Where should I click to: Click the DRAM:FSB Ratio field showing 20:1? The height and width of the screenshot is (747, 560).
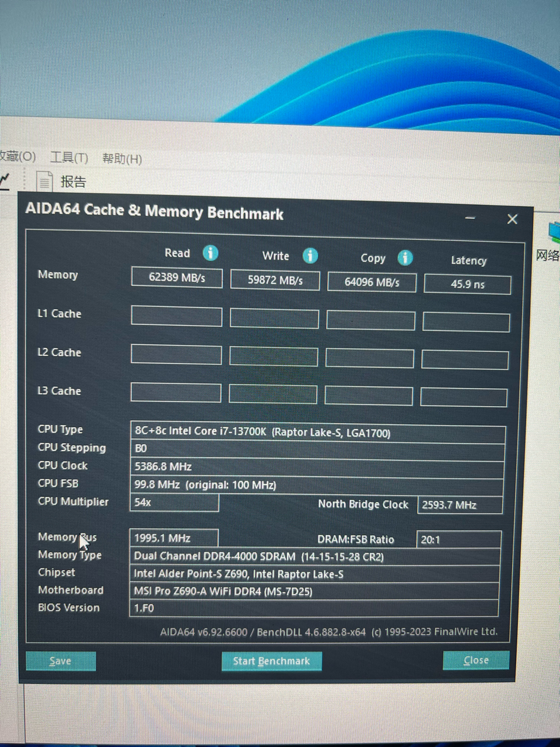click(459, 539)
